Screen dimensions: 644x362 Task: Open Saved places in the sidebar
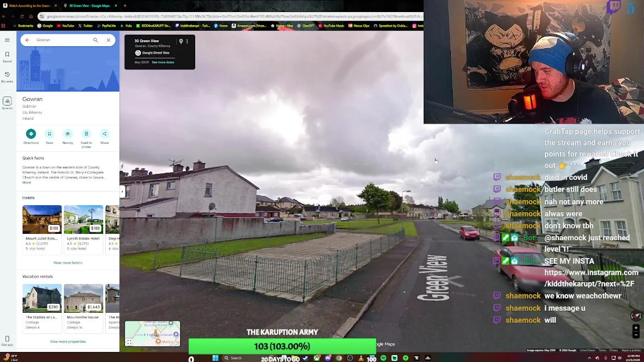coord(7,56)
